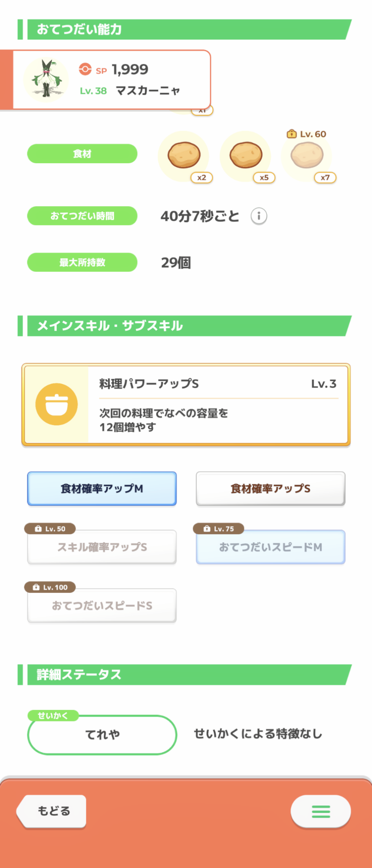Image resolution: width=372 pixels, height=868 pixels.
Task: Tap the Lv. 50 lock badge
Action: point(50,529)
